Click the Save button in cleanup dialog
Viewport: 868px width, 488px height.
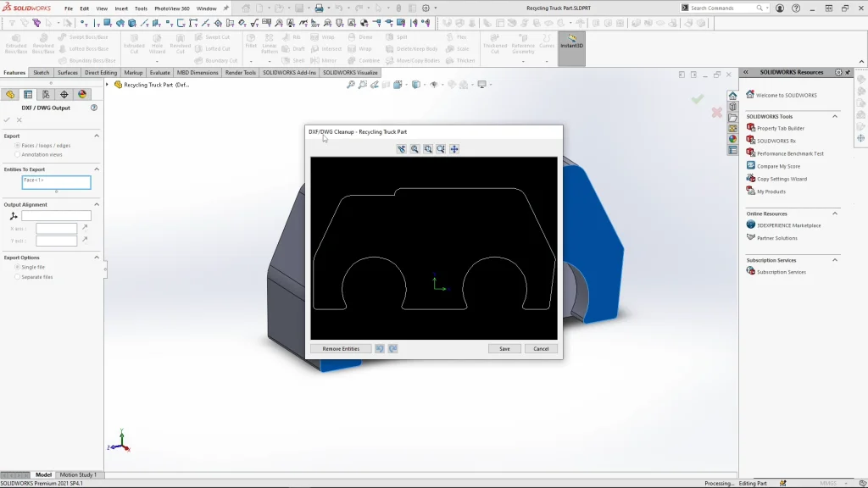(504, 348)
